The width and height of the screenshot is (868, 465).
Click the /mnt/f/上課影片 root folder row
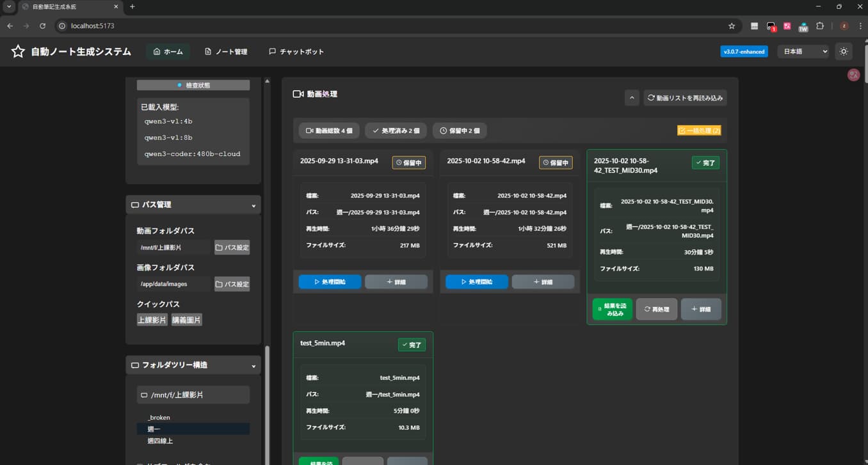pyautogui.click(x=193, y=395)
